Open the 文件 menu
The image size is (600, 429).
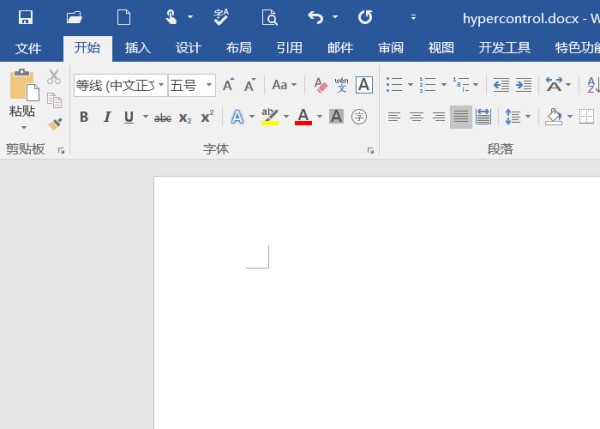click(28, 48)
